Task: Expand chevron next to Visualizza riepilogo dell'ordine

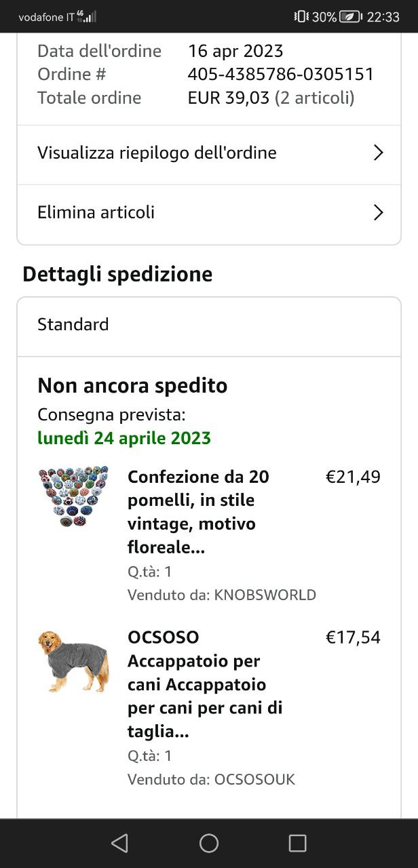Action: (379, 153)
